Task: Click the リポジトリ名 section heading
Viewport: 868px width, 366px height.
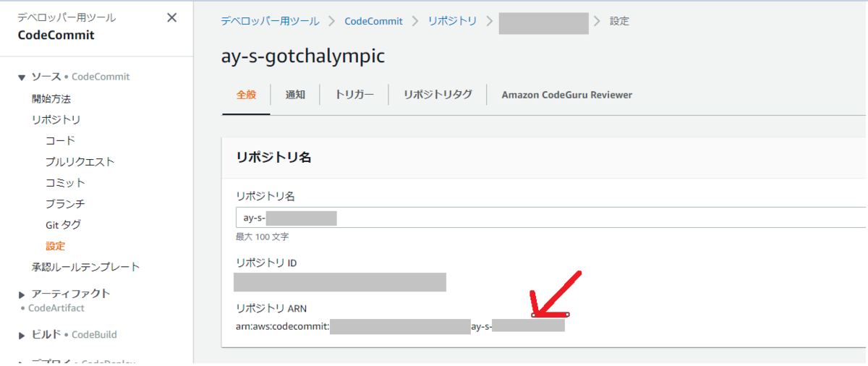Action: click(x=273, y=157)
